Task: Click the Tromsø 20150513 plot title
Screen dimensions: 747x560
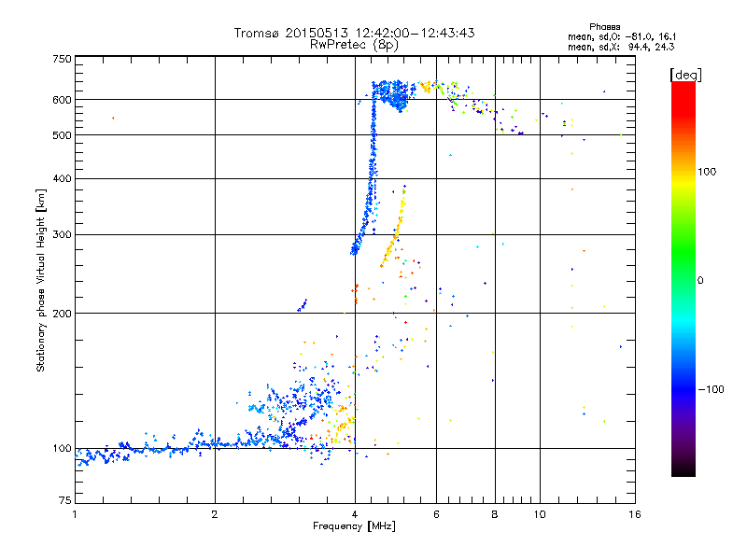Action: [x=354, y=33]
